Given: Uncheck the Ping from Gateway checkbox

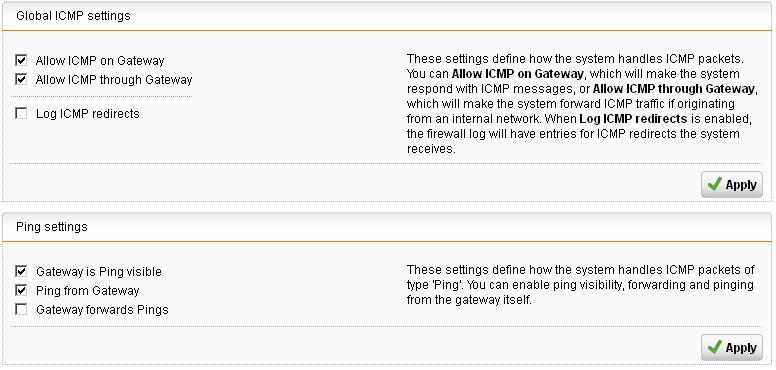Looking at the screenshot, I should [21, 290].
